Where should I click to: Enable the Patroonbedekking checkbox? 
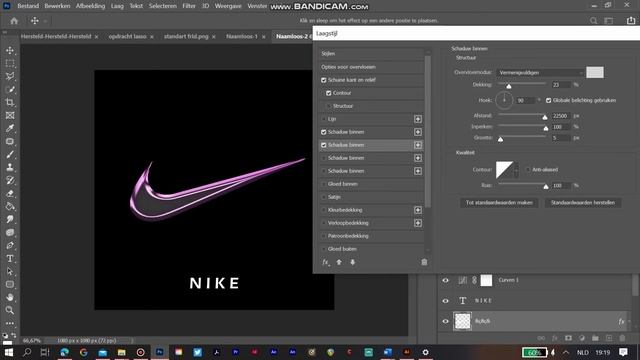tap(324, 236)
